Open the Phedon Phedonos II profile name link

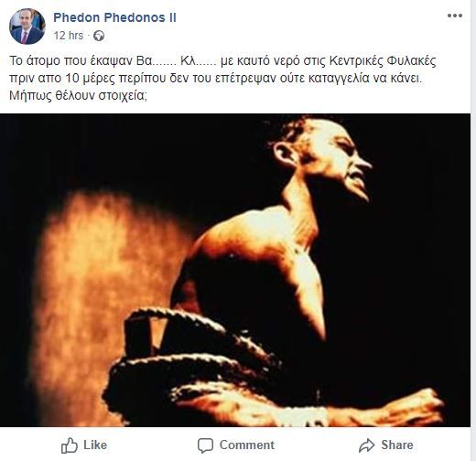click(x=114, y=17)
